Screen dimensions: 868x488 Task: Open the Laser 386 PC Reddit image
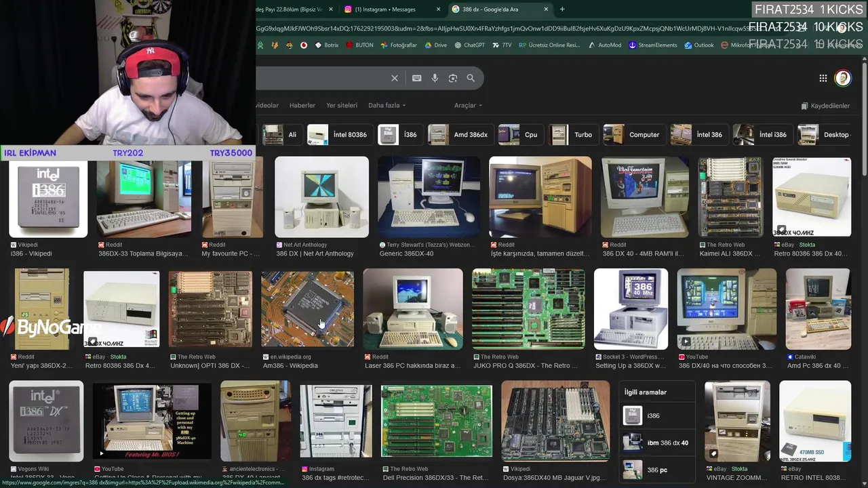pos(413,309)
